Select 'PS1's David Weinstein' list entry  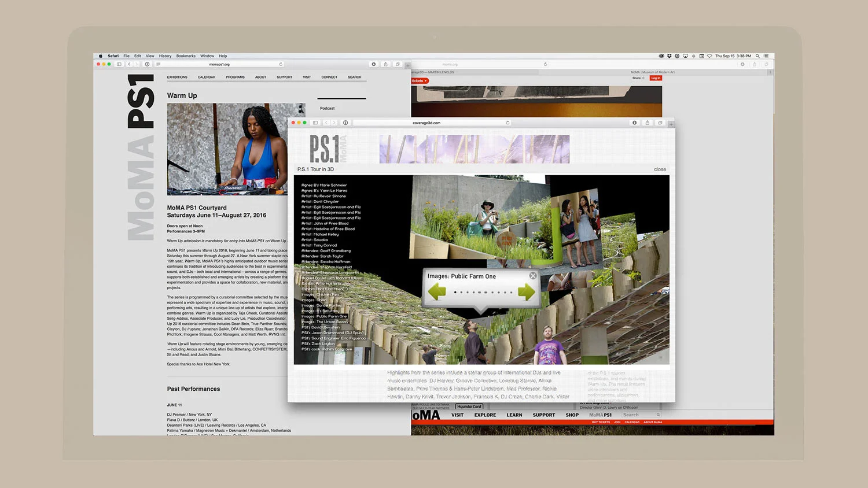pyautogui.click(x=321, y=327)
